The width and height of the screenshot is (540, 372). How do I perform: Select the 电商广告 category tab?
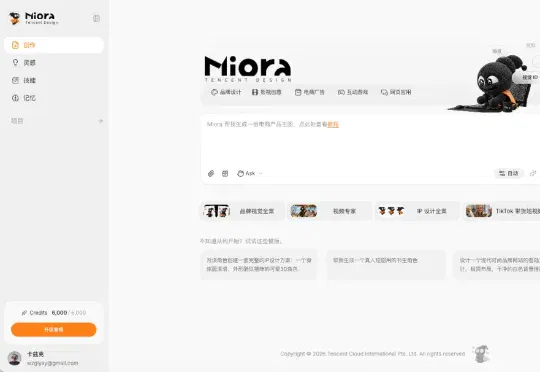point(310,92)
